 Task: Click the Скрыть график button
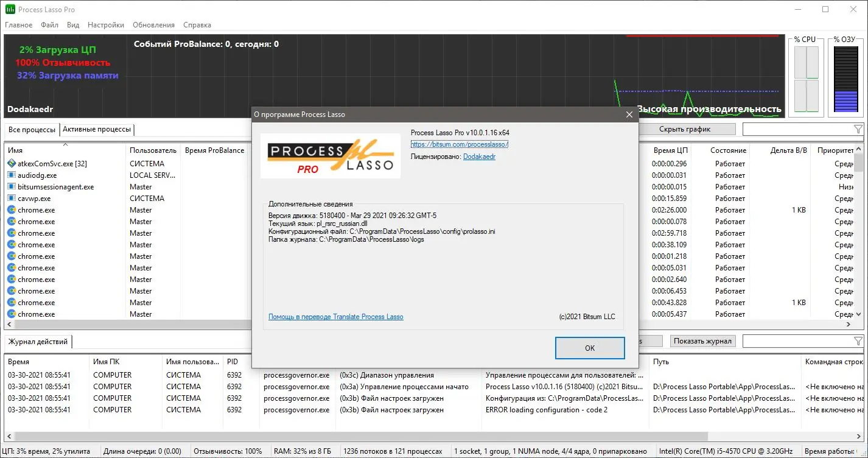(685, 129)
